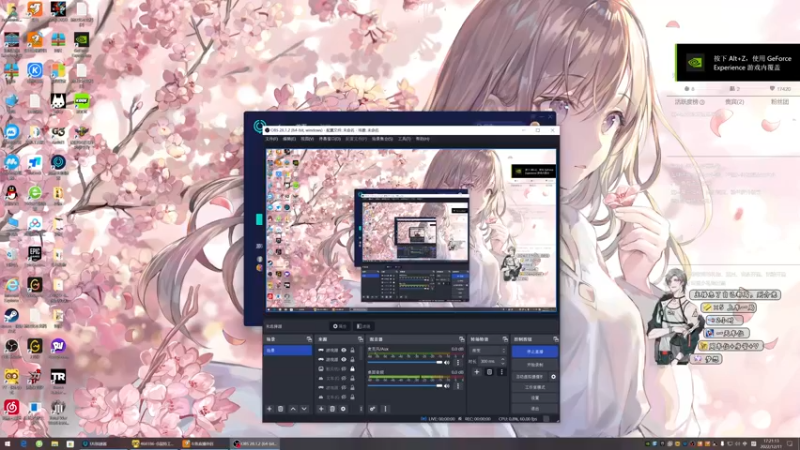Image resolution: width=800 pixels, height=450 pixels.
Task: Select the QQ penguin desktop icon
Action: pyautogui.click(x=11, y=193)
